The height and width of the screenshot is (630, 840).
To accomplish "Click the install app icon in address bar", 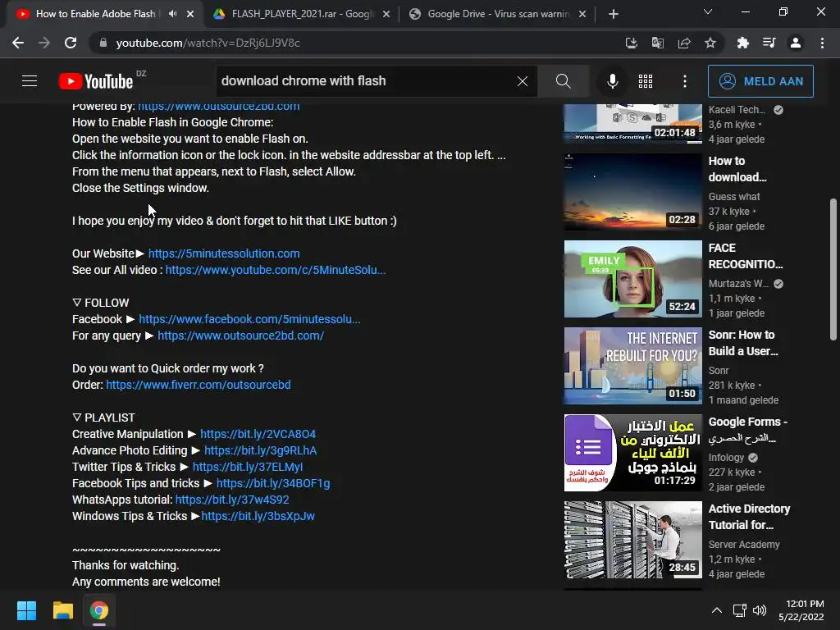I will [632, 43].
